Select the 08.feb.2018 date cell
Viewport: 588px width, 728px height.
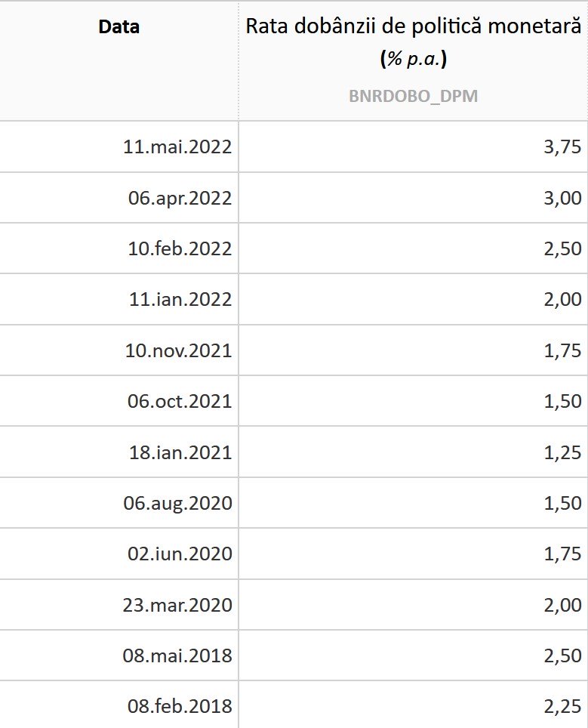pos(180,706)
